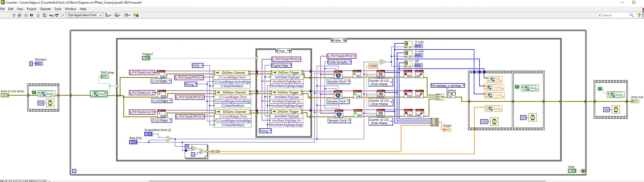Click inside the Search field

coord(614,15)
